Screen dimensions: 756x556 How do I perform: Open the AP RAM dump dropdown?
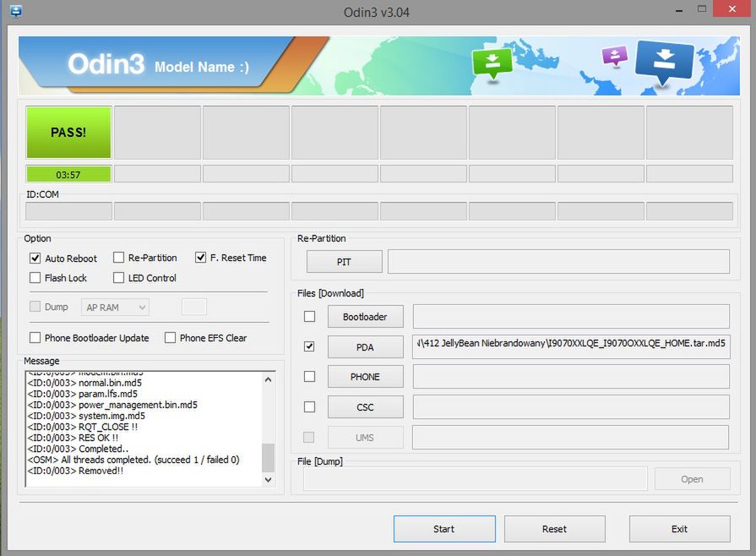115,308
